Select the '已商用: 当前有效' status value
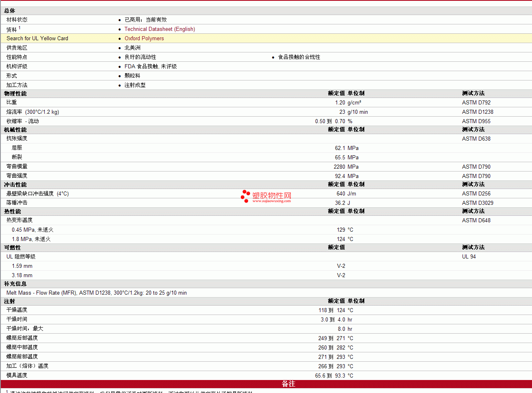This screenshot has height=393, width=532. pyautogui.click(x=146, y=20)
